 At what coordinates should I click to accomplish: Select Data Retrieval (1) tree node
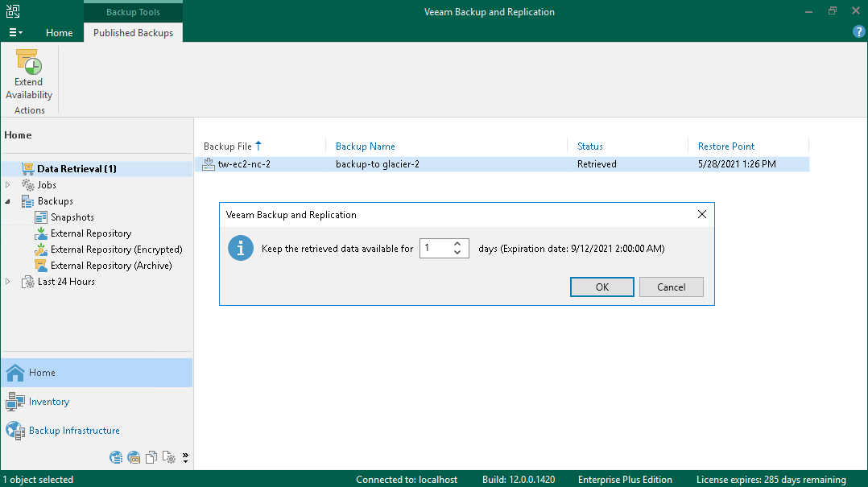pos(77,169)
